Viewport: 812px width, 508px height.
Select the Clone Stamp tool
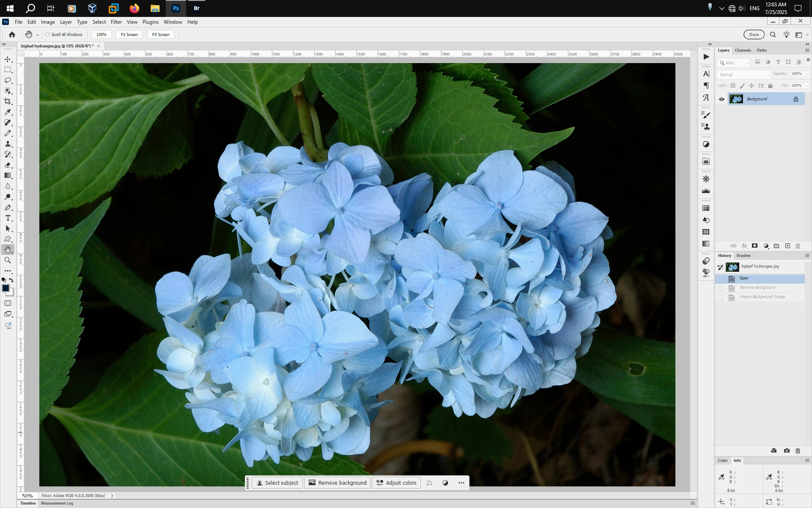click(x=8, y=144)
